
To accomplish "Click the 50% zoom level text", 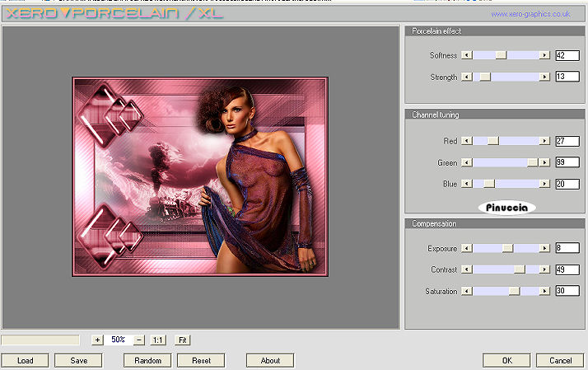I will point(118,340).
